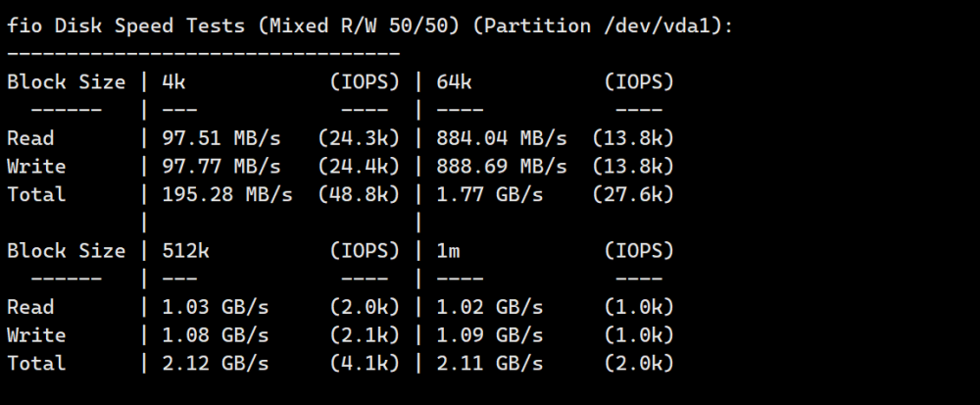
Task: Click the 1m block size header
Action: pos(449,251)
